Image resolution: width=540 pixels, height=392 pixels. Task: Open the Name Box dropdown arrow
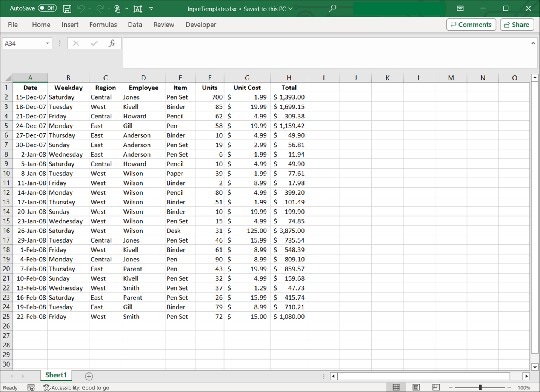click(x=47, y=43)
